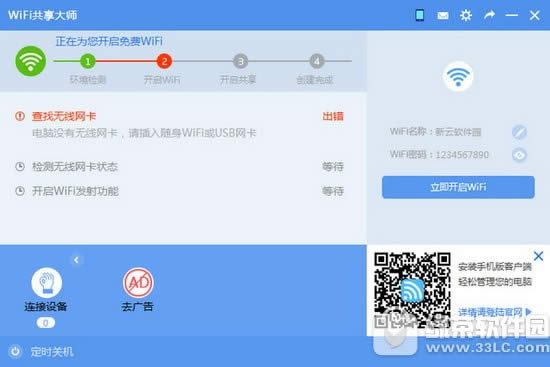The height and width of the screenshot is (367, 550).
Task: Close the WiFi共享大师 window
Action: [535, 15]
